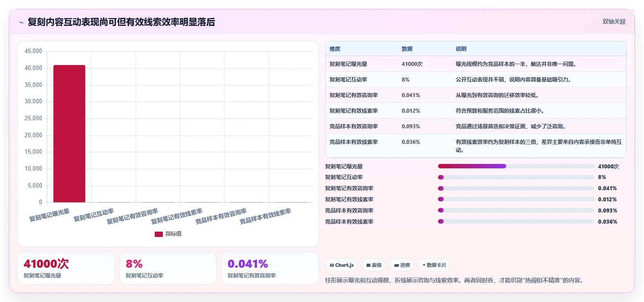Click table cell 8%
This screenshot has width=644, height=302.
tap(405, 80)
